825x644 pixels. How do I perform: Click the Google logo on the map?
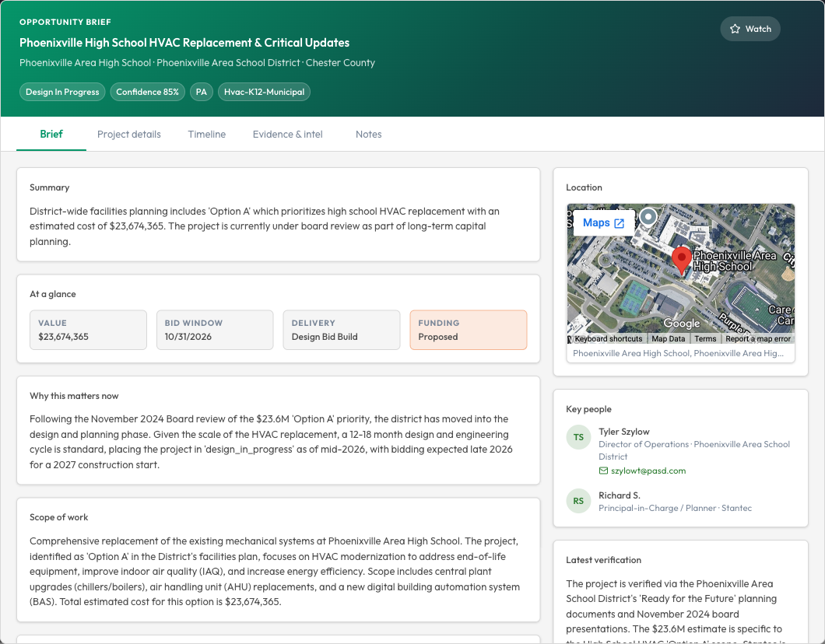[x=681, y=324]
